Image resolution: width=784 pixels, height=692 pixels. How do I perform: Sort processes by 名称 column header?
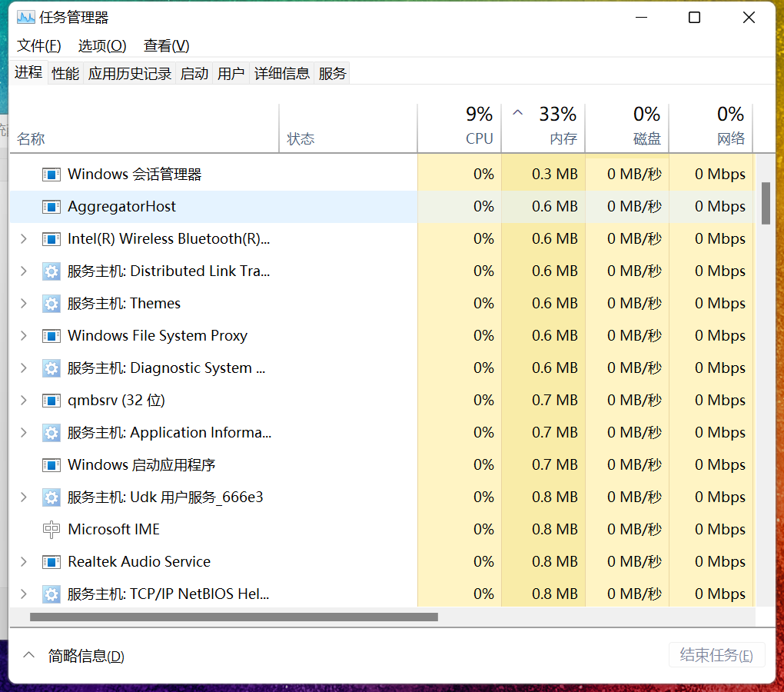(144, 128)
